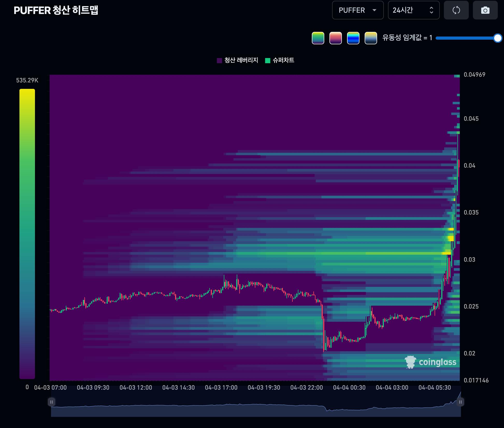Click the refresh chart icon
The height and width of the screenshot is (428, 504).
click(456, 10)
